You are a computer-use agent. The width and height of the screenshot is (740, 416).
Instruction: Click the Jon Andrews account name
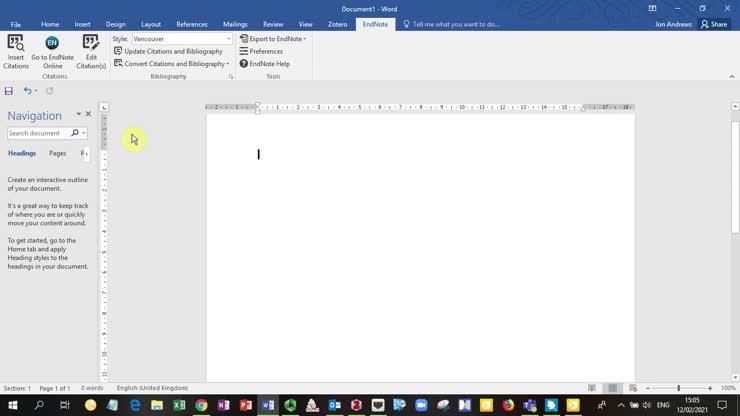coord(673,24)
